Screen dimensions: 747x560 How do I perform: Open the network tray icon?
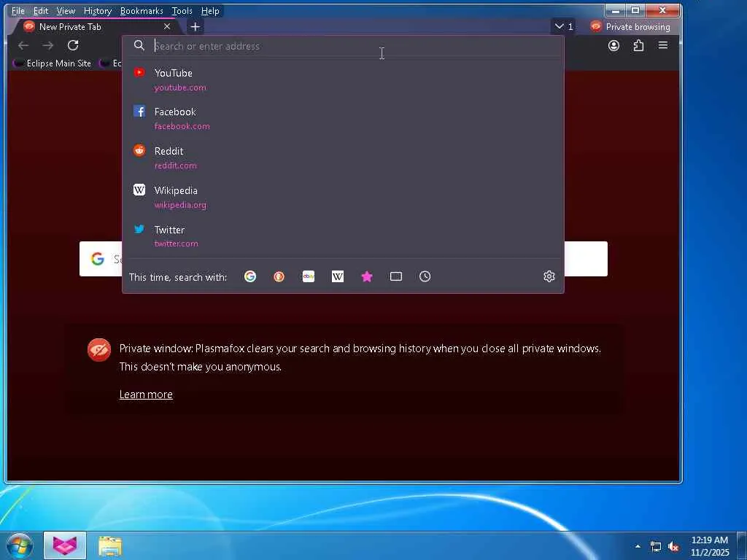pyautogui.click(x=656, y=547)
